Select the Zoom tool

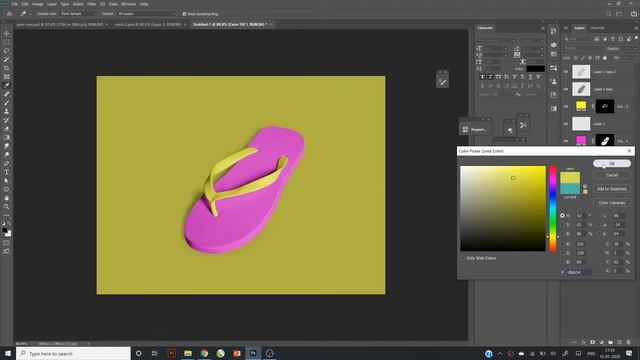click(x=7, y=207)
